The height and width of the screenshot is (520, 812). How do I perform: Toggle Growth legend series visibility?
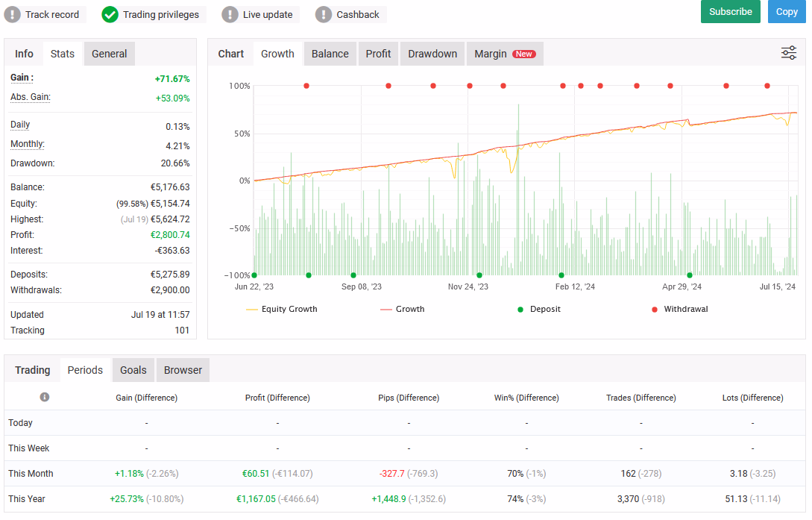tap(403, 309)
